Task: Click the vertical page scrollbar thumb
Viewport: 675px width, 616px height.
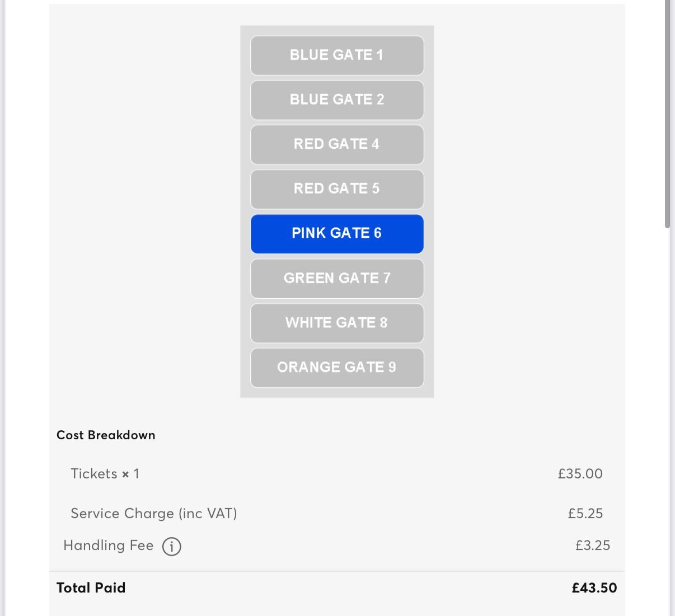Action: point(667,112)
